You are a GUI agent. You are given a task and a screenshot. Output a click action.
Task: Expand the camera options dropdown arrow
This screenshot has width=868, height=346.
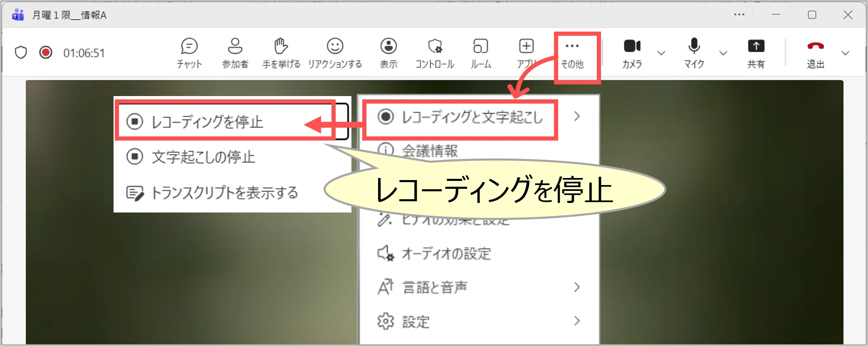(x=661, y=53)
